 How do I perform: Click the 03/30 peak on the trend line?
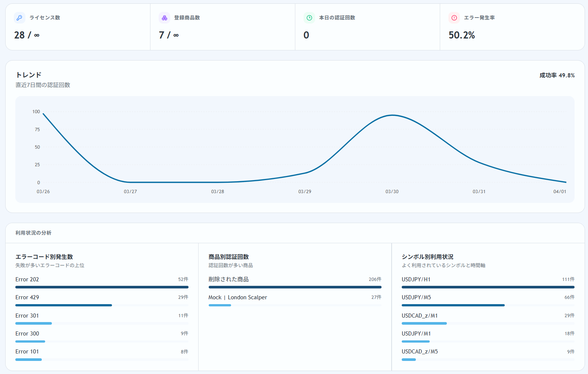392,115
